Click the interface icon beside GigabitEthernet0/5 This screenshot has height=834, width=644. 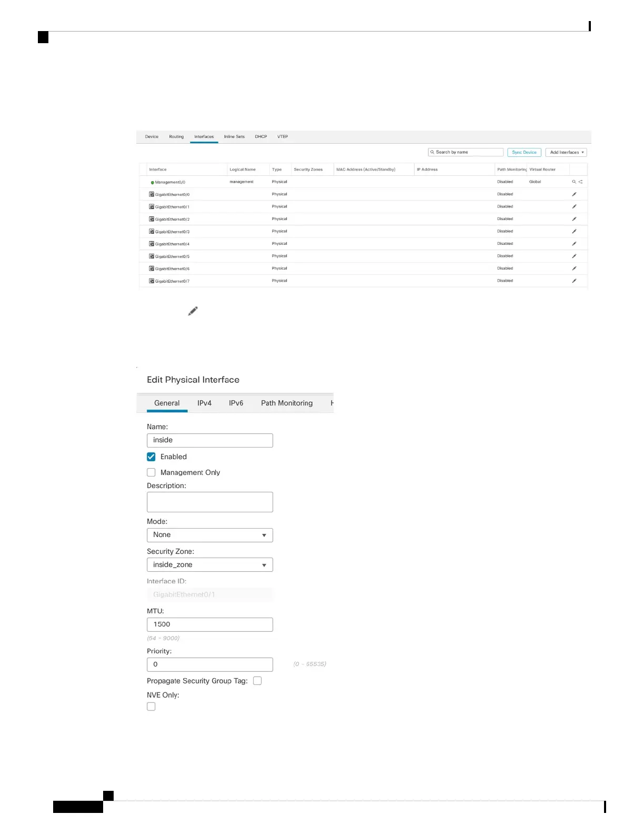(152, 256)
